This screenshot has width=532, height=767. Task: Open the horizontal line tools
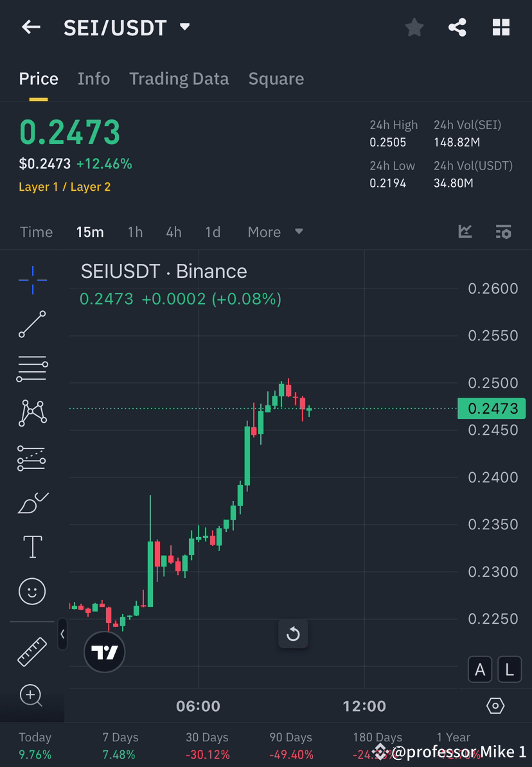32,369
